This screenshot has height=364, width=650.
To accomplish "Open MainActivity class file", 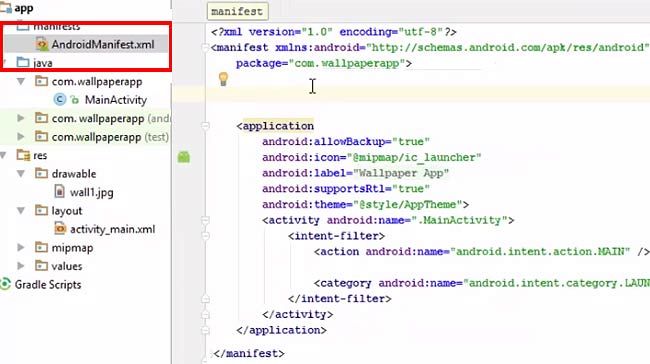I will 116,100.
